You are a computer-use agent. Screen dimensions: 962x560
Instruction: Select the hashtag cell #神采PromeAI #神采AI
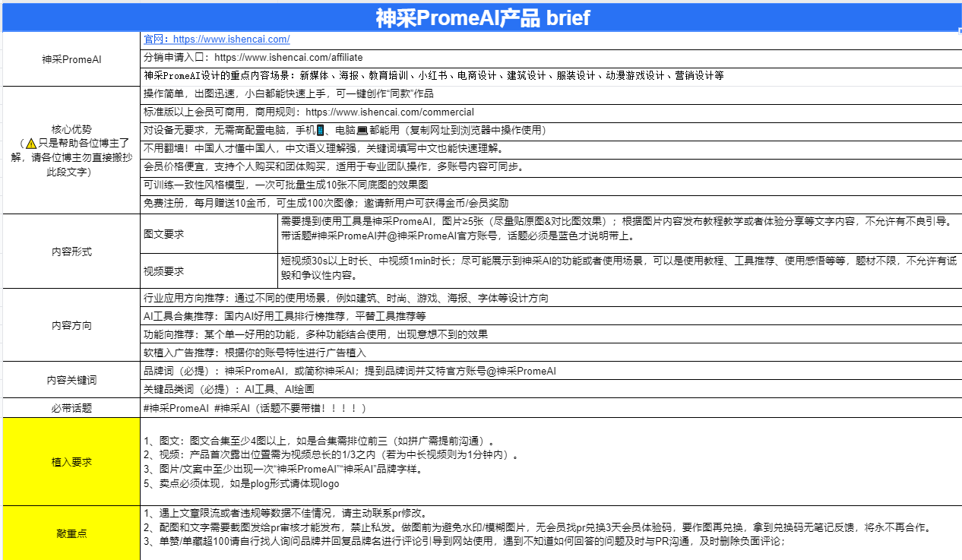[552, 408]
